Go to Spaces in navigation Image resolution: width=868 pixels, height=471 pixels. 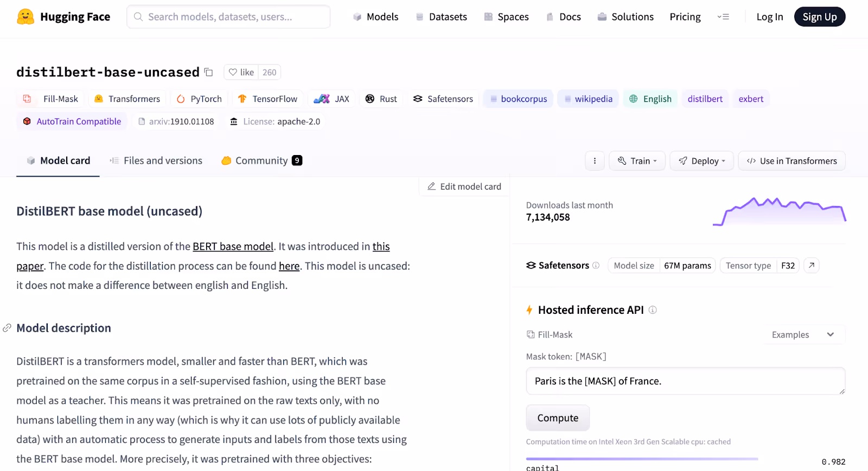(x=506, y=17)
